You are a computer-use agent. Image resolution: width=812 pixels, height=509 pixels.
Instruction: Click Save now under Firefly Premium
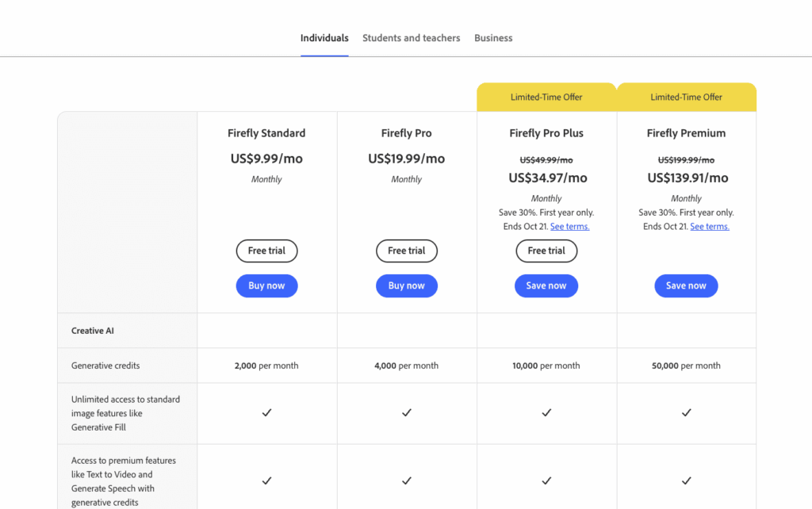[686, 286]
